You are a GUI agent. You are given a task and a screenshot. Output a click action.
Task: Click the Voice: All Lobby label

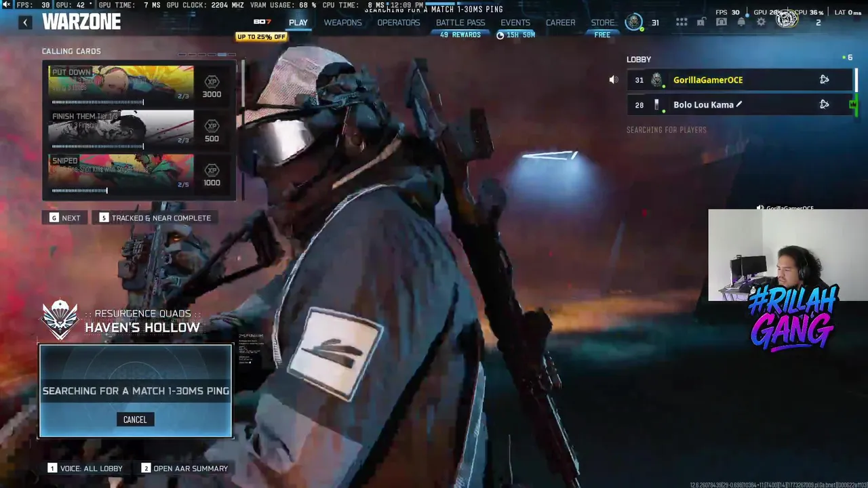pyautogui.click(x=92, y=468)
